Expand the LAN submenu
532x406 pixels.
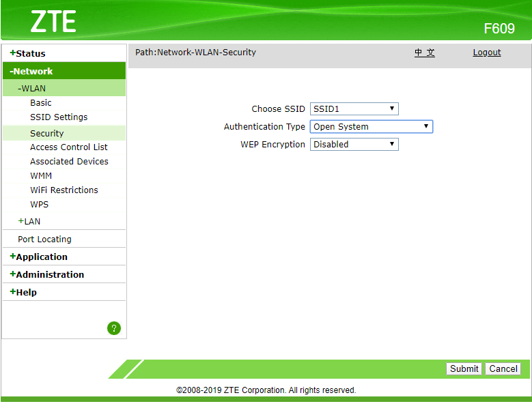[x=29, y=221]
